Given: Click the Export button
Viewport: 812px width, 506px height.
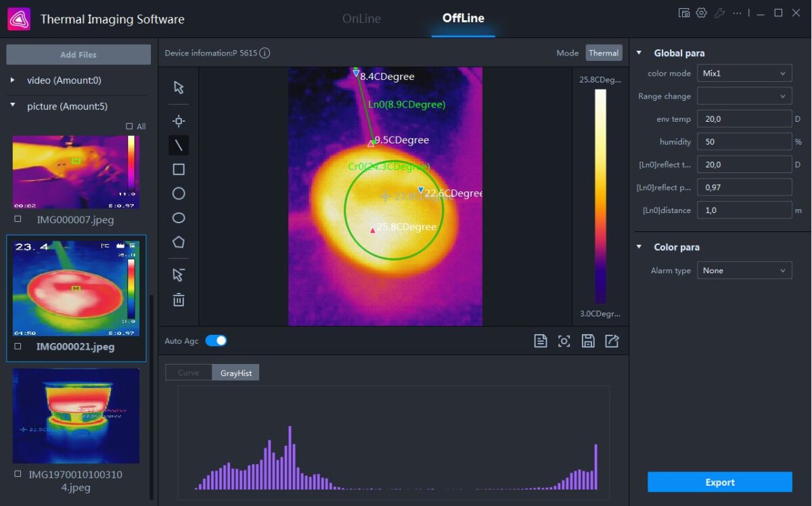Looking at the screenshot, I should point(719,482).
